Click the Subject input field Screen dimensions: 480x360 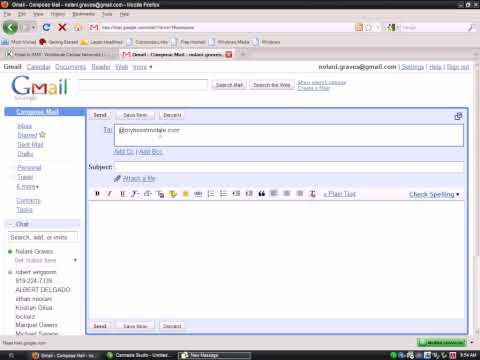[289, 167]
